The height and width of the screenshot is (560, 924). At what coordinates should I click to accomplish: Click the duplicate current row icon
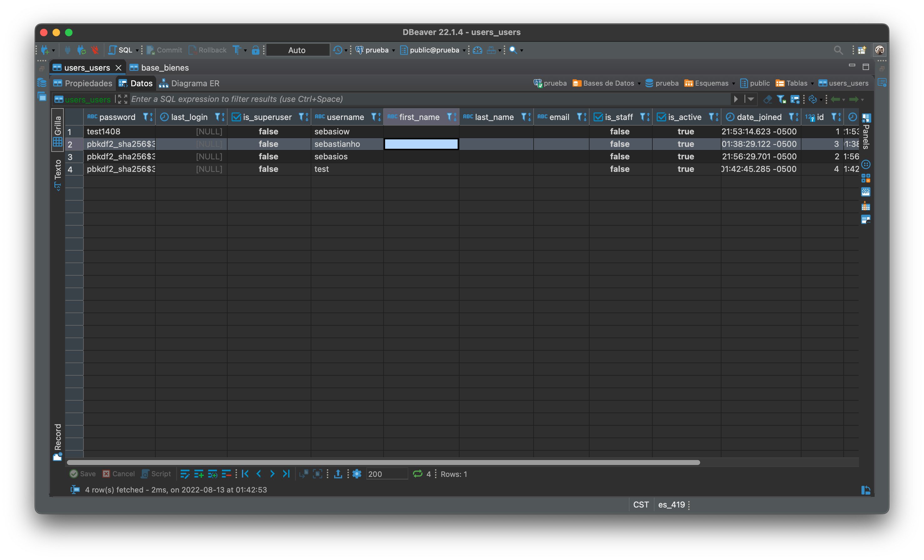click(x=212, y=474)
